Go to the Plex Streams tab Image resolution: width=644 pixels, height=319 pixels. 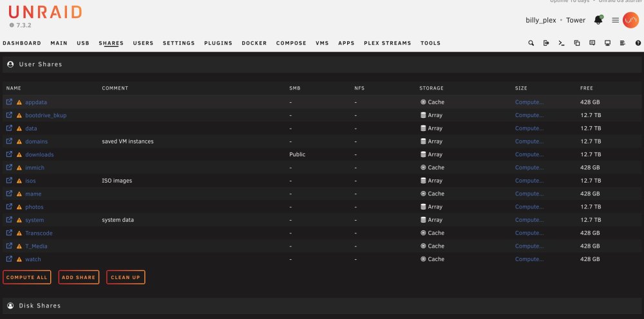(387, 43)
